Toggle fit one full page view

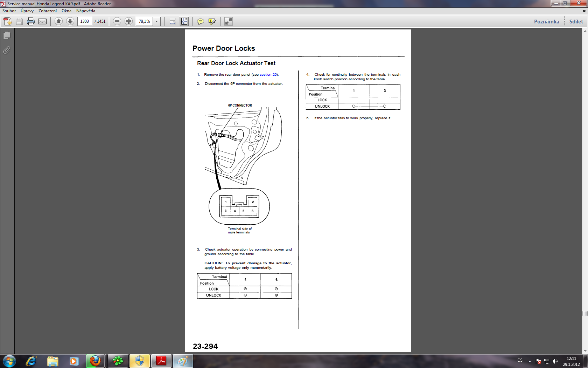point(184,21)
